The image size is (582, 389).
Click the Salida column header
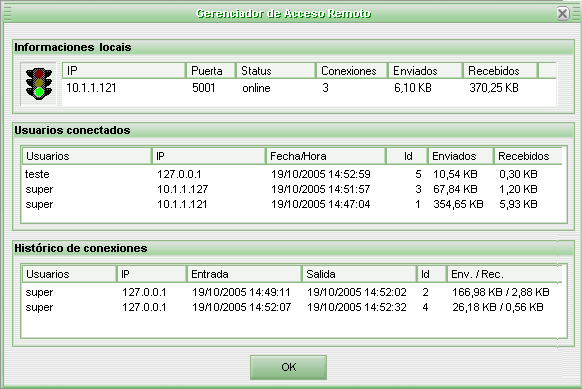(x=359, y=274)
